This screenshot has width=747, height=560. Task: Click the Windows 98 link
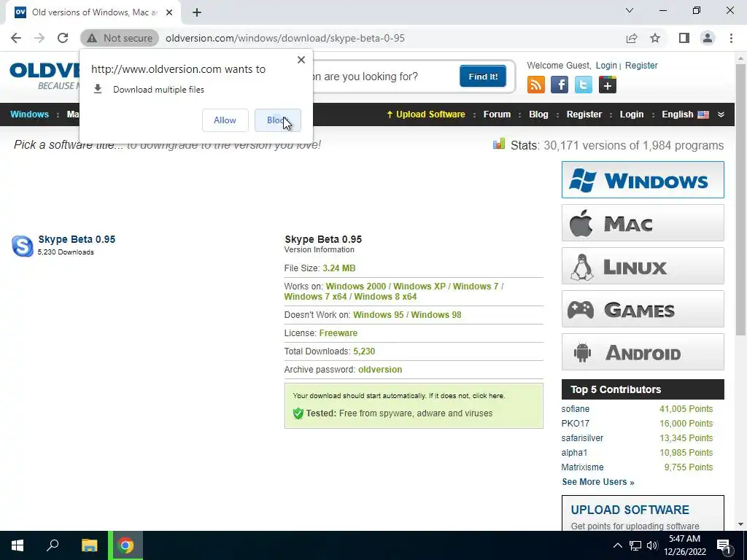tap(436, 315)
